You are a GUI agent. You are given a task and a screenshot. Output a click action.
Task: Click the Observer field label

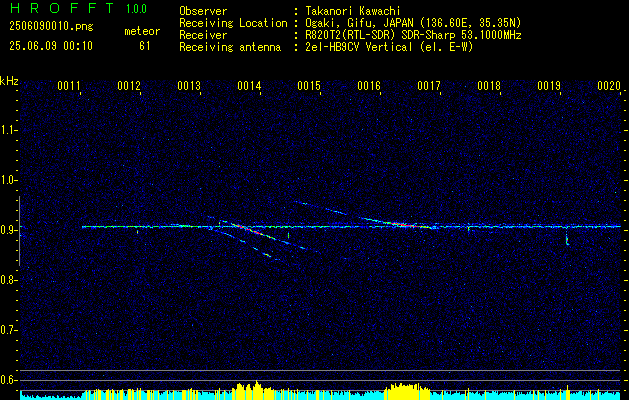pyautogui.click(x=203, y=11)
